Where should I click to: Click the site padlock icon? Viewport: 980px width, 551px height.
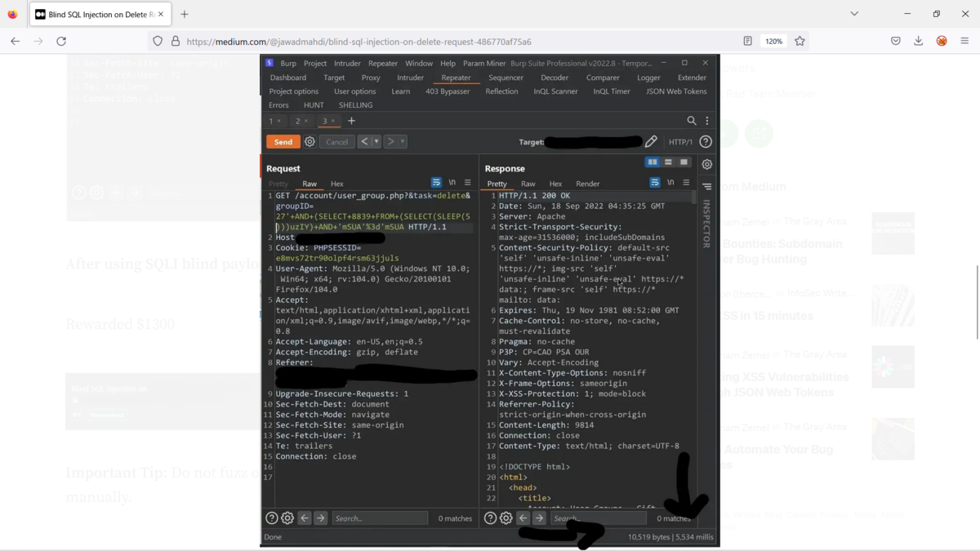[x=175, y=41]
